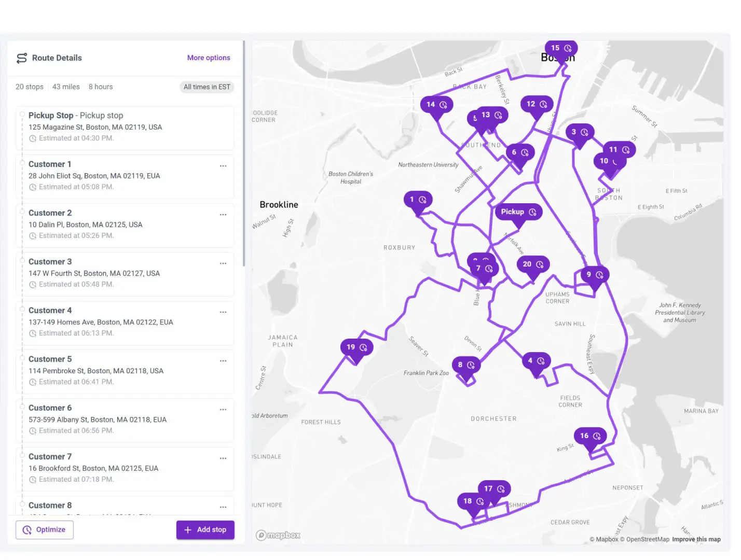Select the Pickup Stop card
Screen dimensions: 741x560
click(125, 128)
